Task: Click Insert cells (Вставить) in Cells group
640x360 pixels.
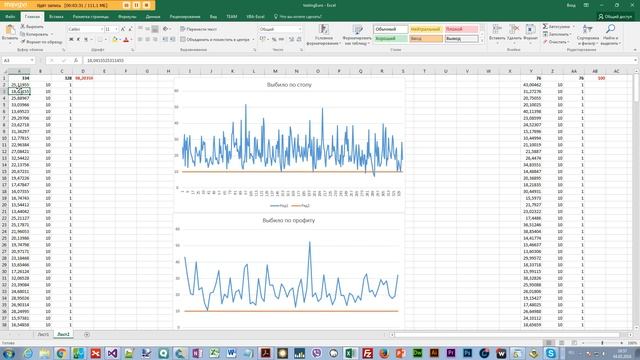Action: click(497, 33)
